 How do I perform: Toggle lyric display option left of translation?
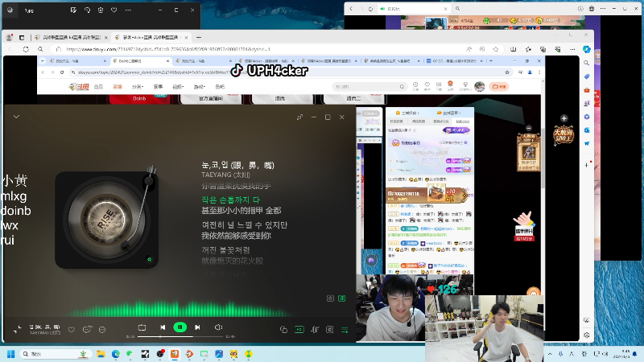click(330, 298)
